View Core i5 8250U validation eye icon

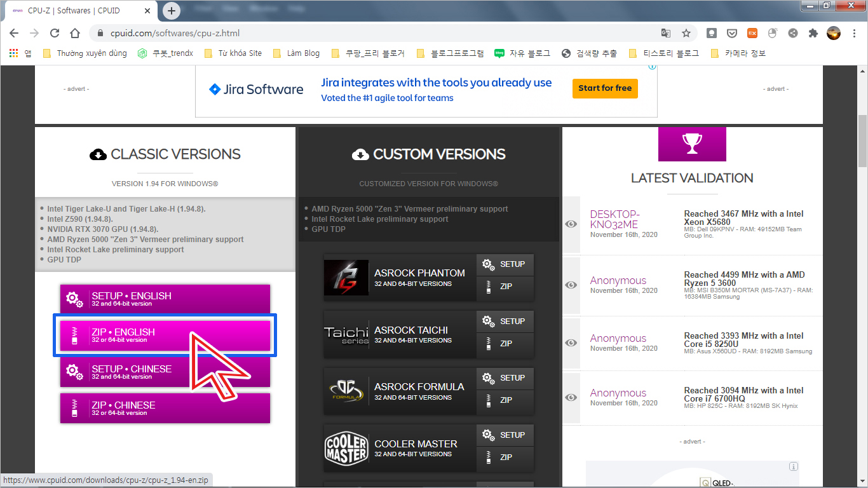[x=571, y=343]
